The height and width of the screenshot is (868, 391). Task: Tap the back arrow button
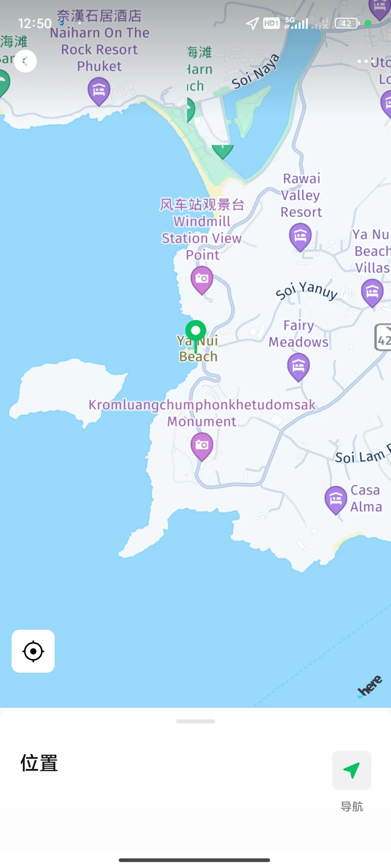(x=25, y=61)
